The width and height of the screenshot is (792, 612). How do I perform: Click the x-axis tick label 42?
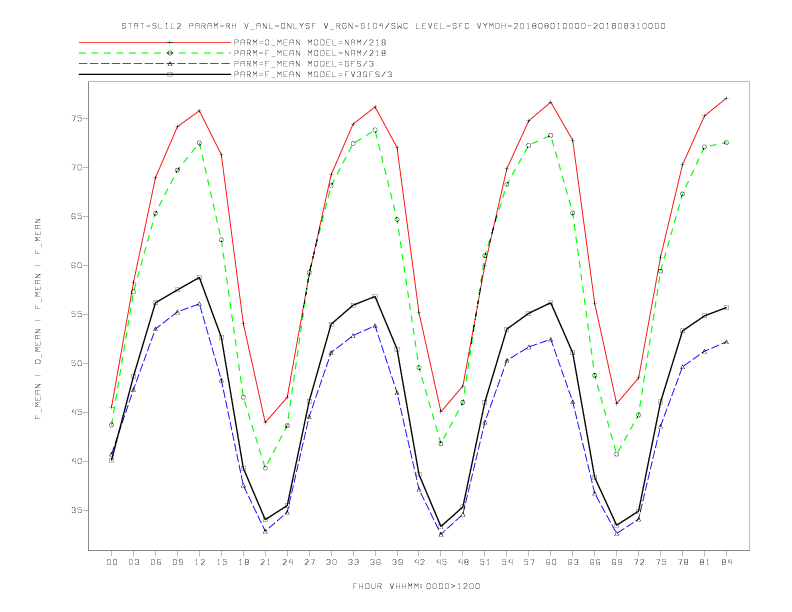pos(419,562)
